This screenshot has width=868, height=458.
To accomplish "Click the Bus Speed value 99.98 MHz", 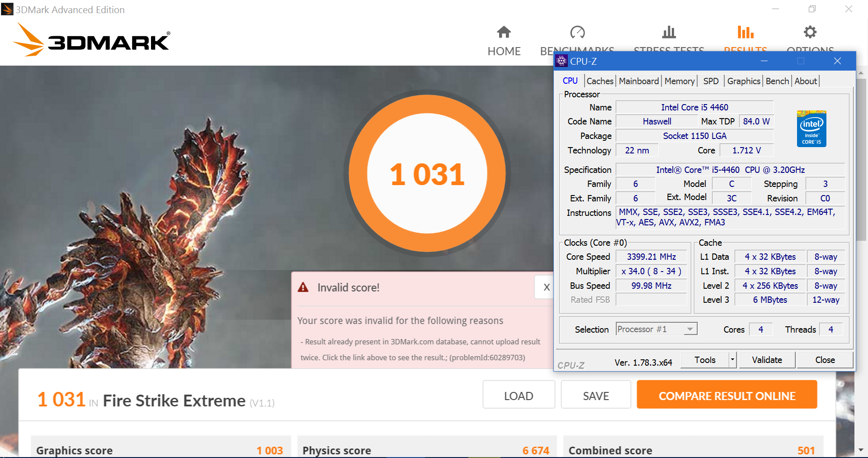I will pos(651,286).
